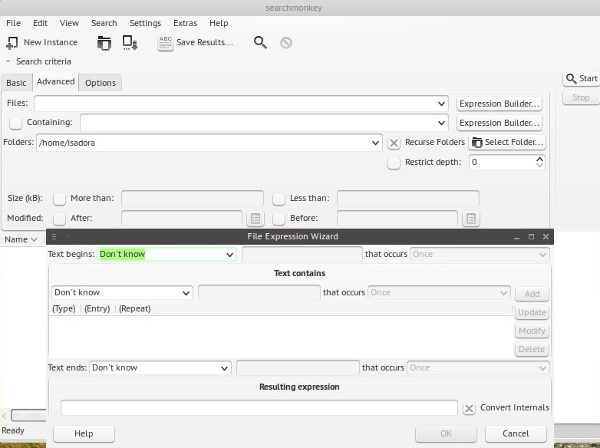Enable Modified Before checkbox

click(x=279, y=219)
